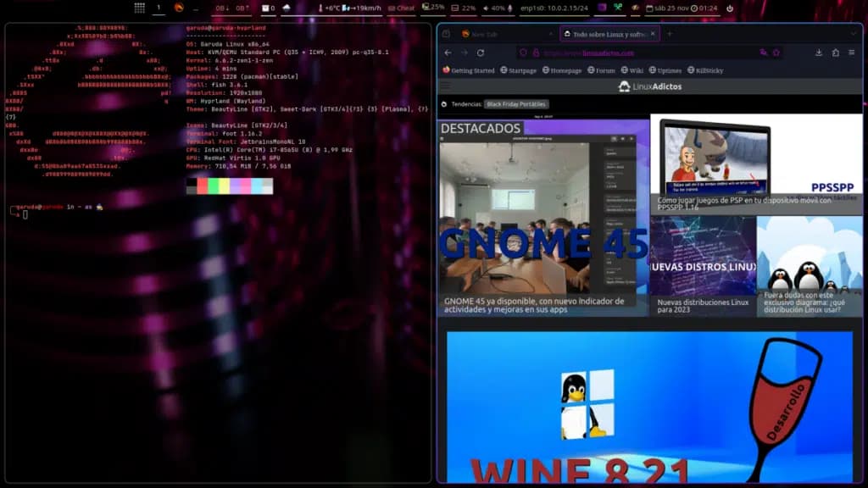This screenshot has height=488, width=868.
Task: Bookmark the page with the star icon
Action: [776, 53]
